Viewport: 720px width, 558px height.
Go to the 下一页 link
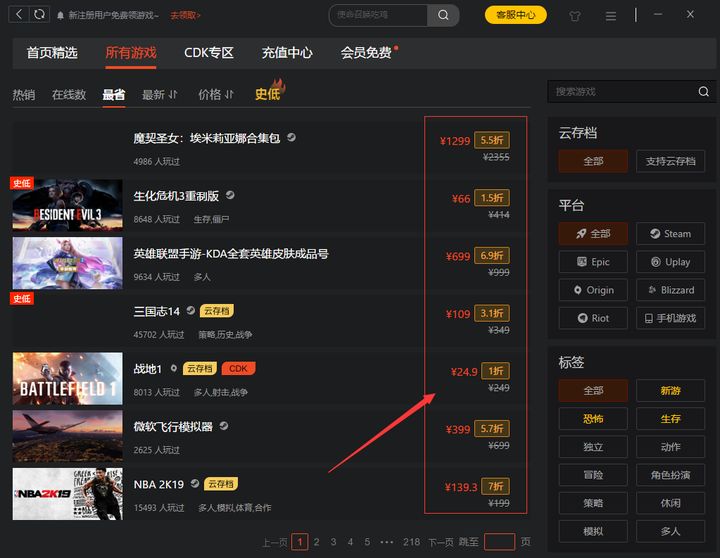click(441, 542)
